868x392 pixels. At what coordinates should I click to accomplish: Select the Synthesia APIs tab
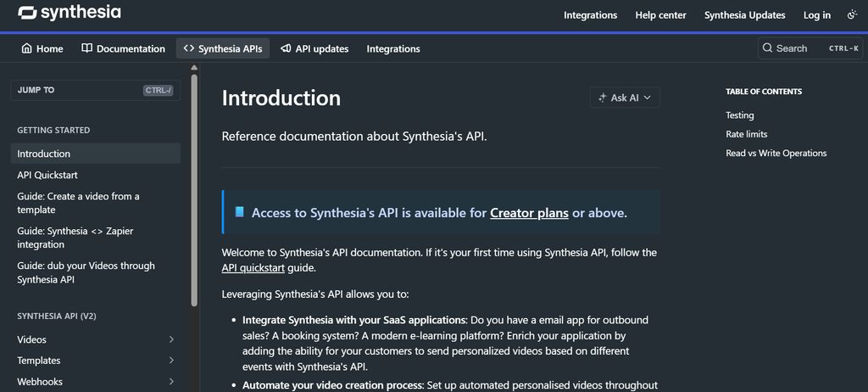click(x=223, y=49)
